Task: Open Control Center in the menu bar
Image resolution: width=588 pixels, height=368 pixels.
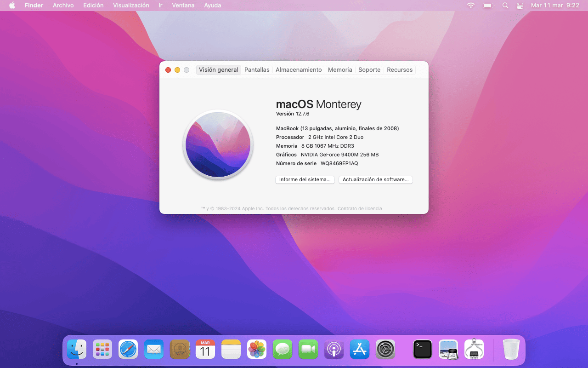Action: [520, 6]
